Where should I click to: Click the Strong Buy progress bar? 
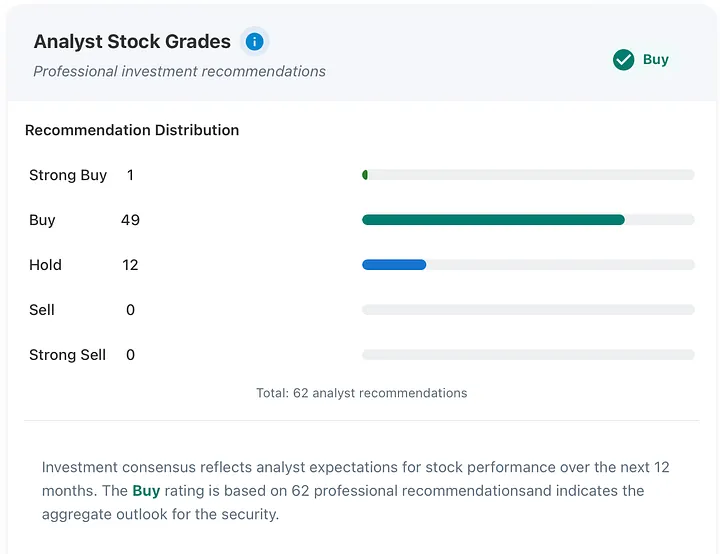(528, 175)
